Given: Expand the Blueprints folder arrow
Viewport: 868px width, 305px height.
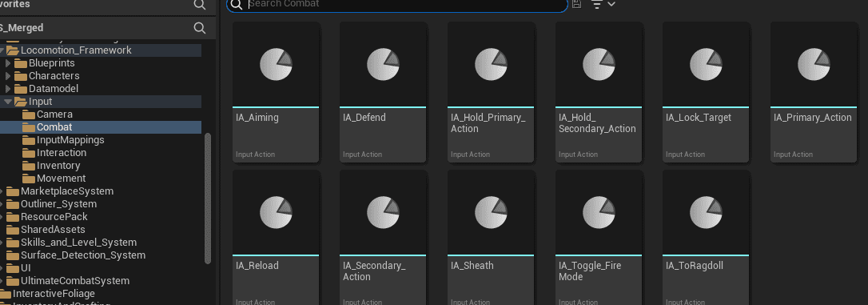Looking at the screenshot, I should [8, 63].
